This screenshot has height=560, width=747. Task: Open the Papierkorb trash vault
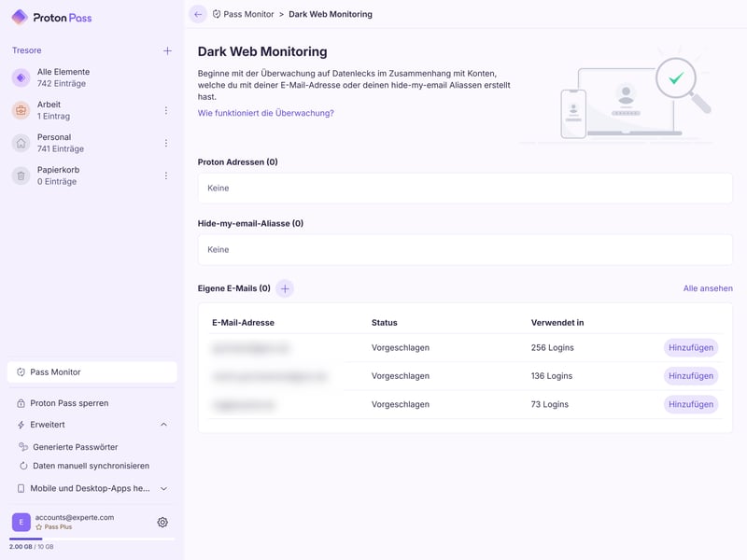coord(56,175)
